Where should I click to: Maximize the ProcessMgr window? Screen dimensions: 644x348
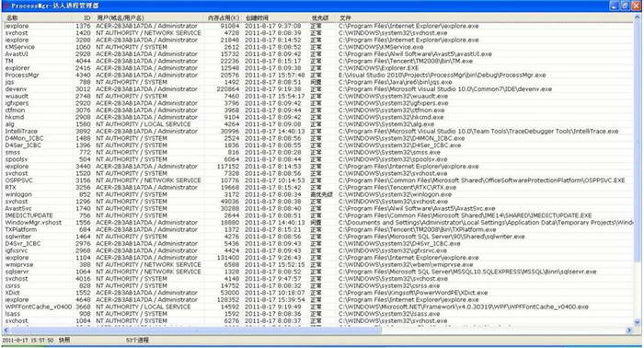point(625,6)
